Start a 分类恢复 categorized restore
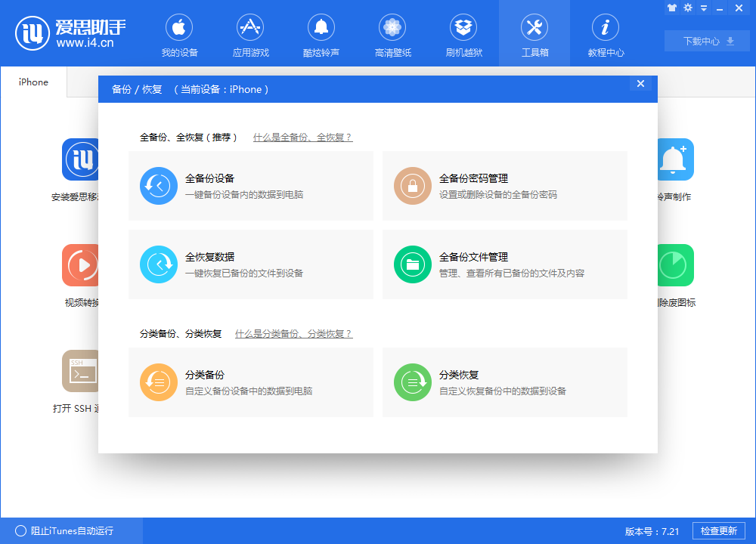The width and height of the screenshot is (756, 544). 504,382
